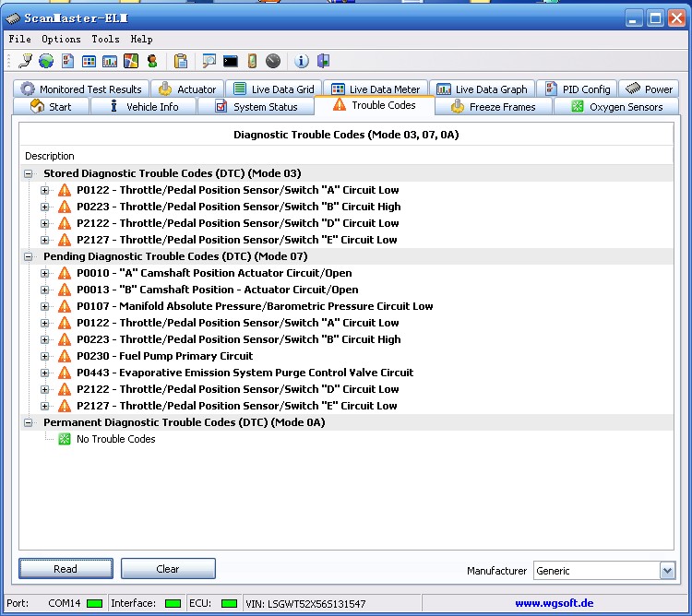Click the Read button
Screen dimensions: 692x616
[x=66, y=569]
